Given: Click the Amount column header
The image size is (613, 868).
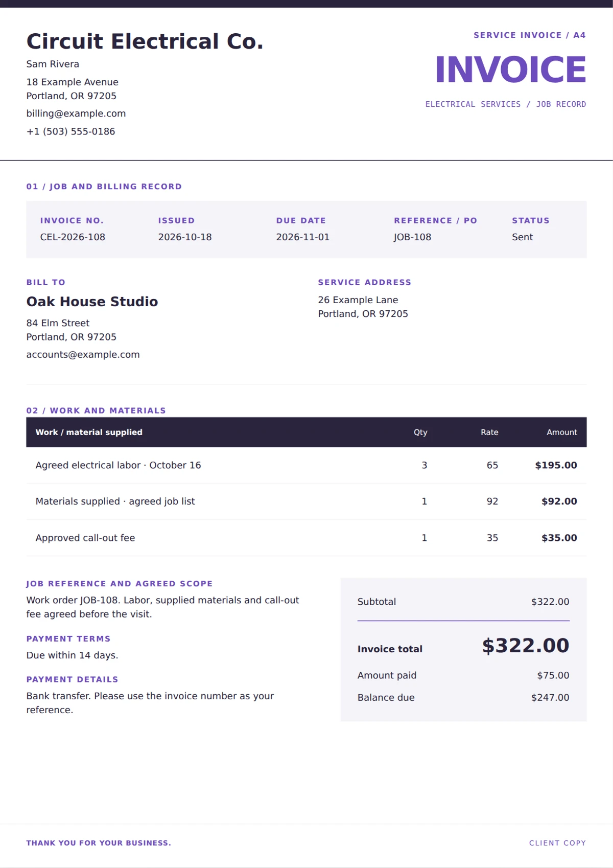Looking at the screenshot, I should [x=562, y=432].
